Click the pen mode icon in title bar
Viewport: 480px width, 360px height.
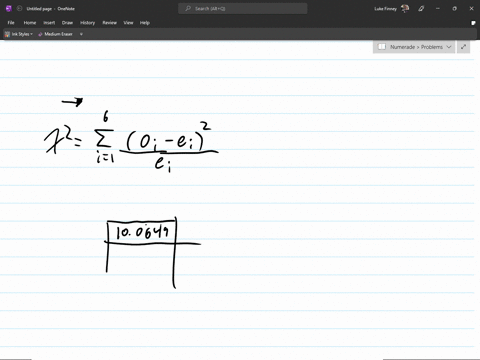(421, 9)
